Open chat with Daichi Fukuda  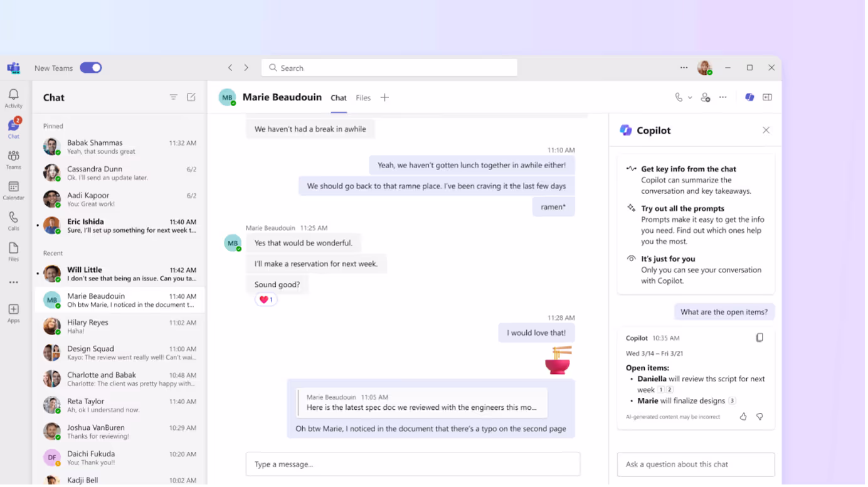119,459
